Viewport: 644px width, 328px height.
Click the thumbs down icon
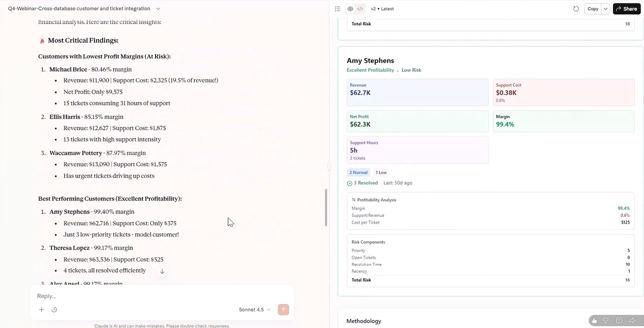(606, 320)
